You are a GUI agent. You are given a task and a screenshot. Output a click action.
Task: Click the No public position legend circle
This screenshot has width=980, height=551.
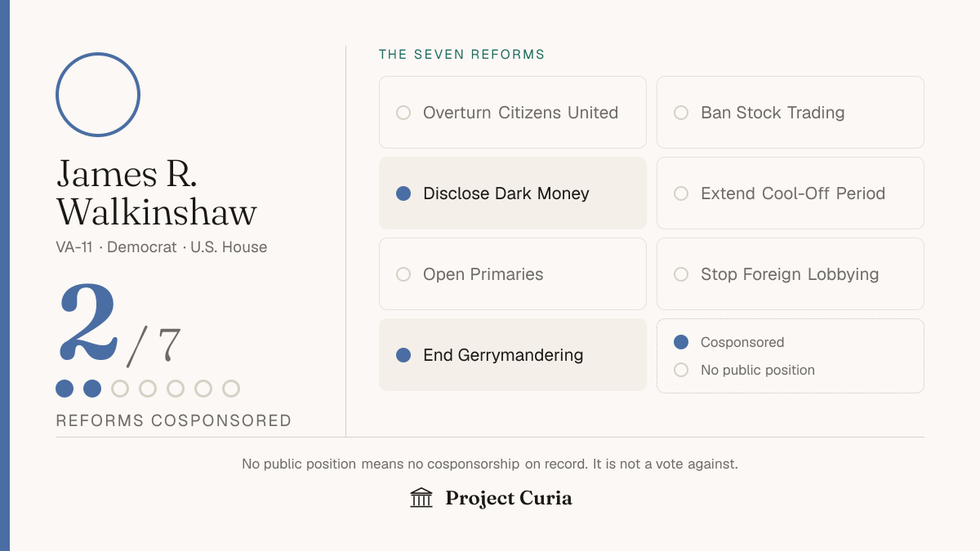(x=681, y=370)
